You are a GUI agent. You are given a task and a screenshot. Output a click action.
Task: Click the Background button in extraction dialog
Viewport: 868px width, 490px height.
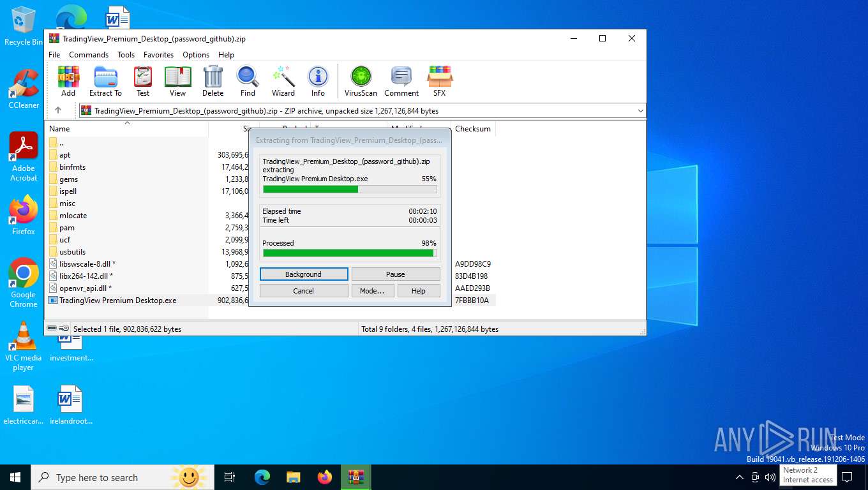click(304, 274)
